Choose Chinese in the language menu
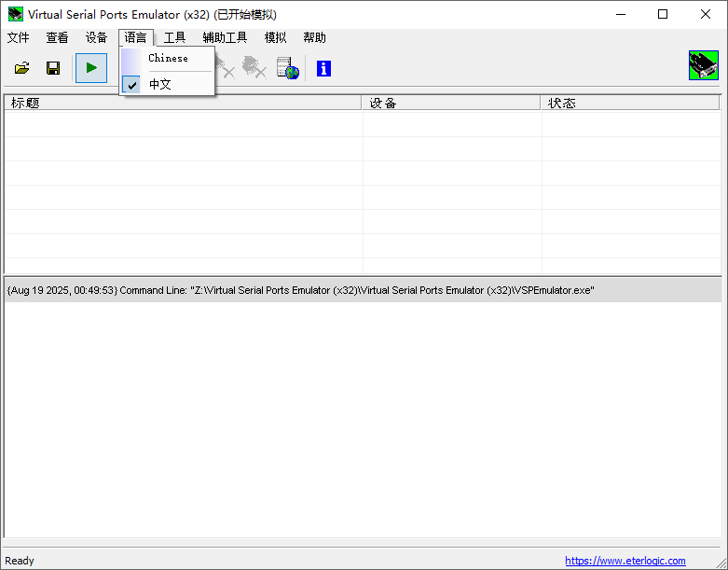 (x=168, y=58)
